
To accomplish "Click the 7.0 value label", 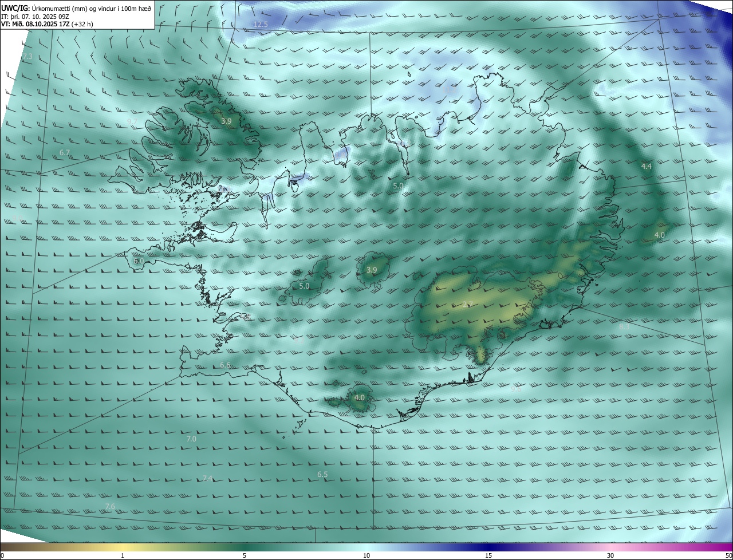I will pyautogui.click(x=191, y=439).
